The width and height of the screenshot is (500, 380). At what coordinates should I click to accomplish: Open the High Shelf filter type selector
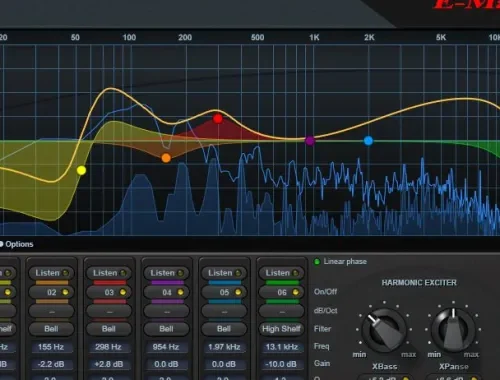pyautogui.click(x=282, y=329)
